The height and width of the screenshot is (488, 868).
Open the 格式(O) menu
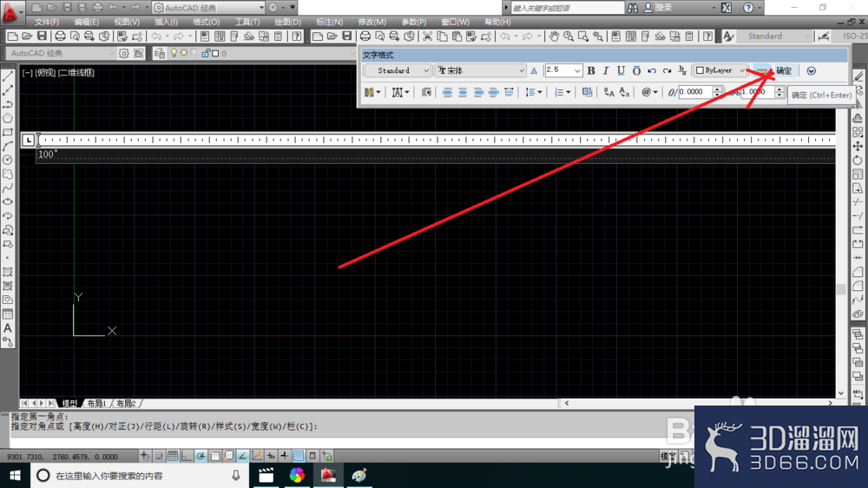point(206,23)
